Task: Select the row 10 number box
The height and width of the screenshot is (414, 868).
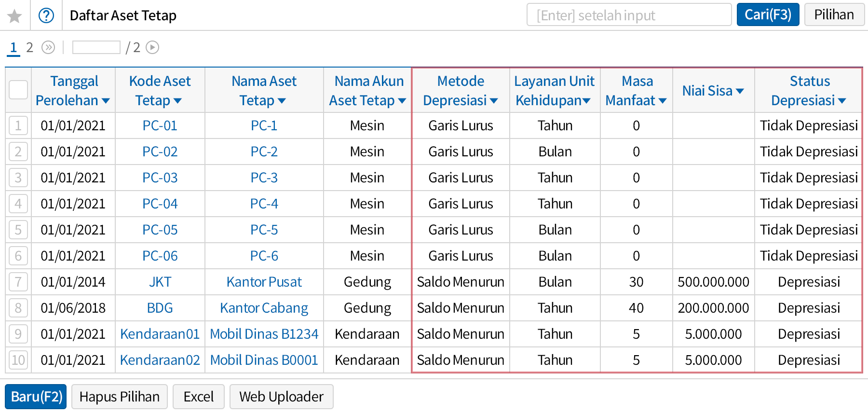Action: coord(18,360)
